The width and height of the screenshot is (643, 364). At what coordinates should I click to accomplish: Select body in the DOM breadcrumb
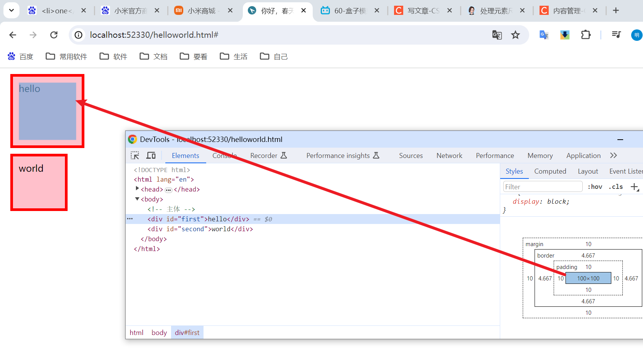click(x=159, y=333)
